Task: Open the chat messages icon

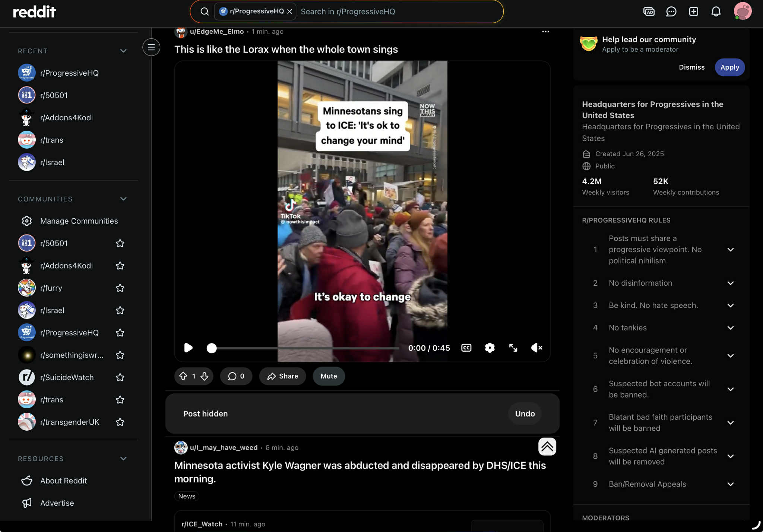Action: point(671,12)
